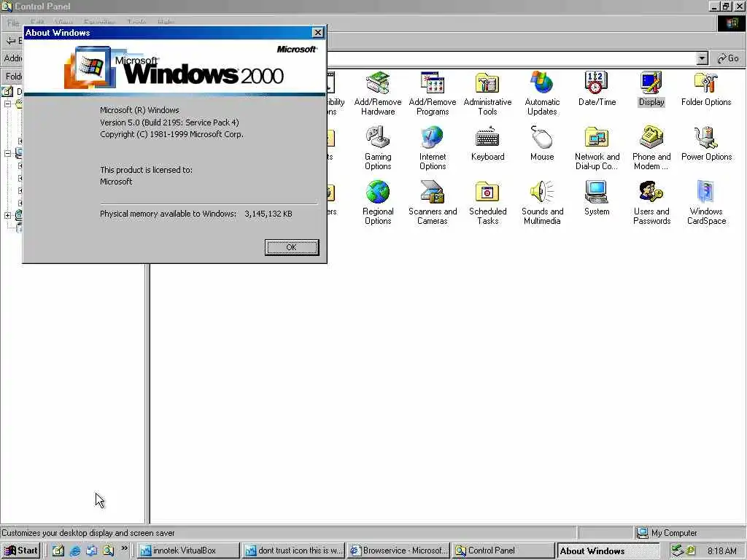This screenshot has height=560, width=747.
Task: Click the 'My Computer' status bar zone
Action: click(689, 533)
